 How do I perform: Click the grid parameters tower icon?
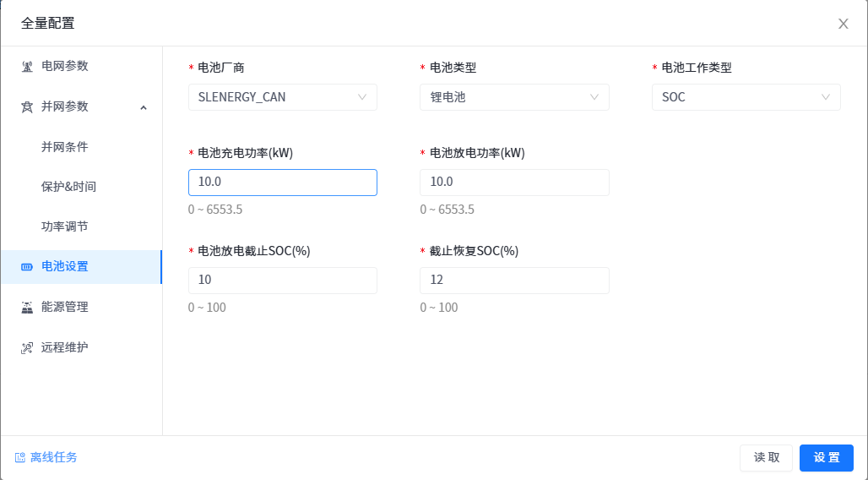coord(27,67)
